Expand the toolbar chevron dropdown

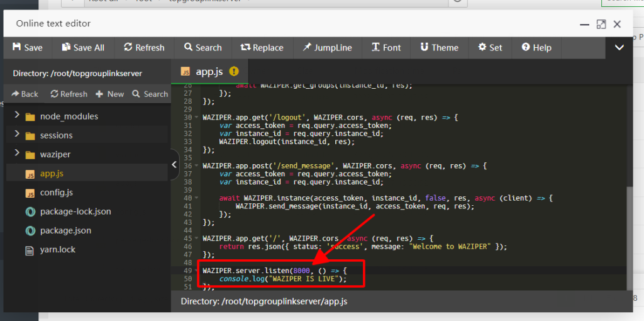(x=619, y=48)
